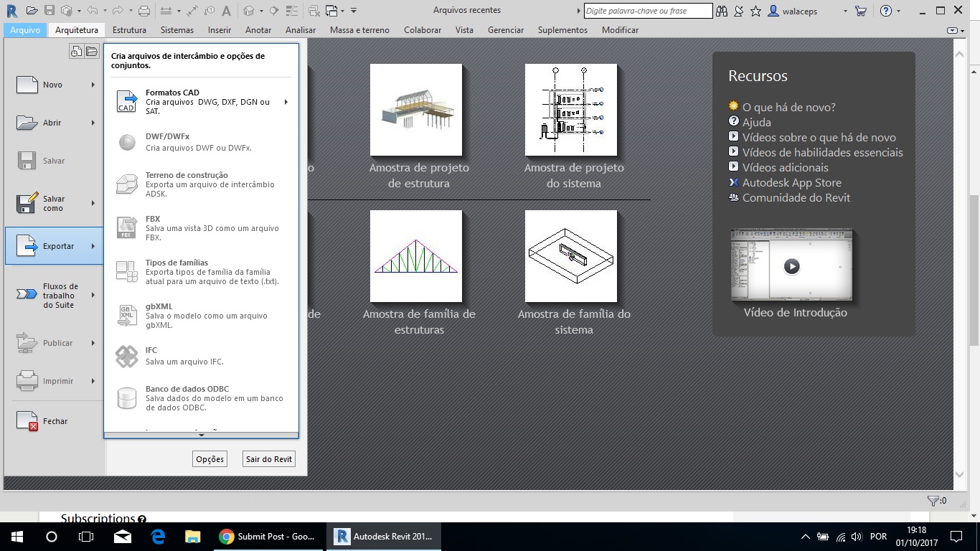Viewport: 980px width, 551px height.
Task: Click the favorites star icon in title bar
Action: point(755,11)
